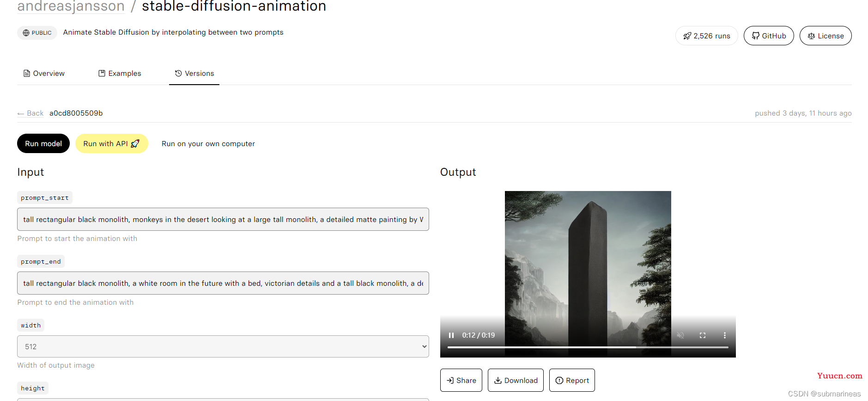Open andreasjansson profile link

(71, 6)
